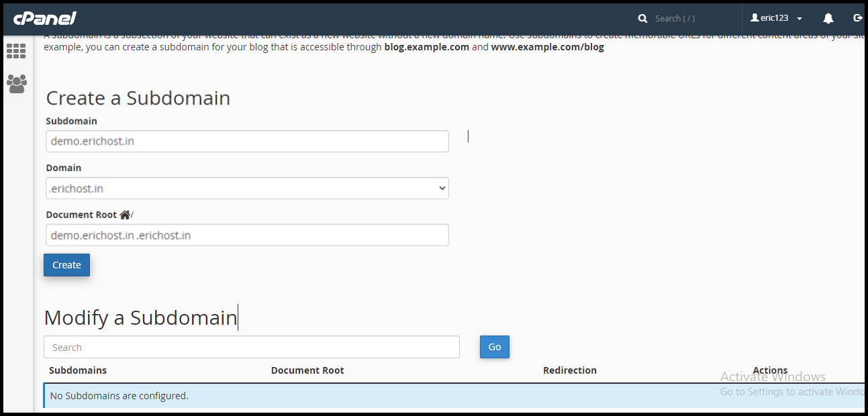The height and width of the screenshot is (416, 868).
Task: Click the Create button
Action: pyautogui.click(x=66, y=265)
